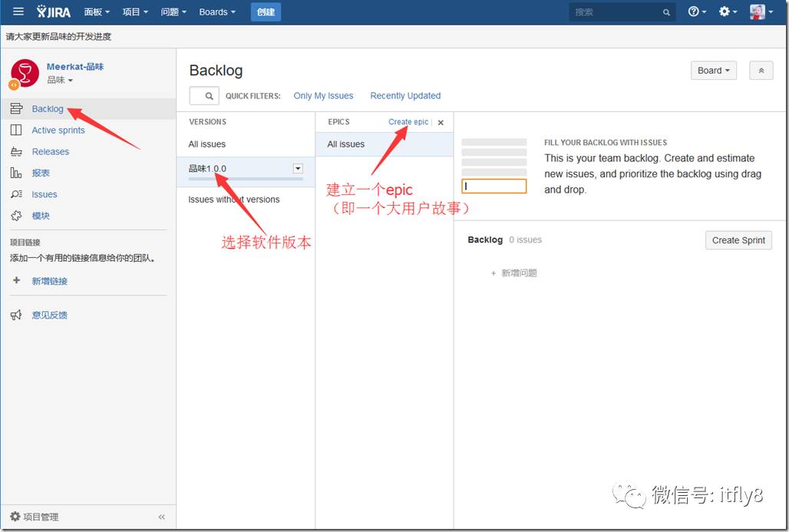The height and width of the screenshot is (532, 789).
Task: Click the Meerkat-品味 project avatar
Action: tap(25, 73)
